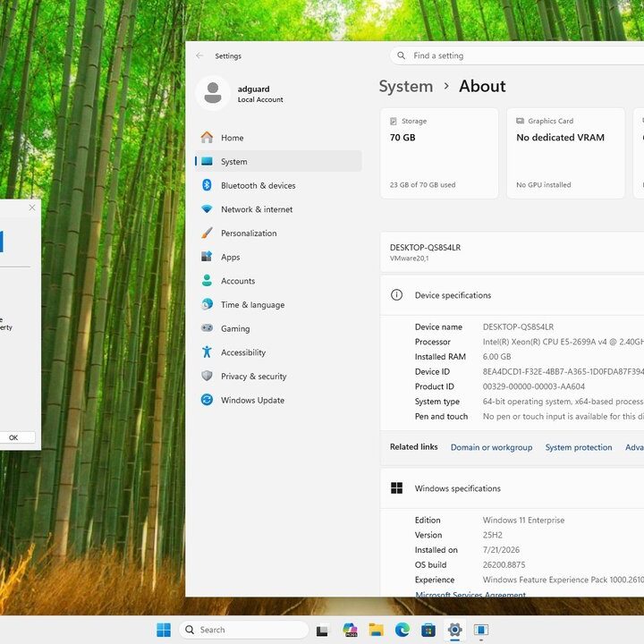Click the Bluetooth icon in sidebar

207,185
